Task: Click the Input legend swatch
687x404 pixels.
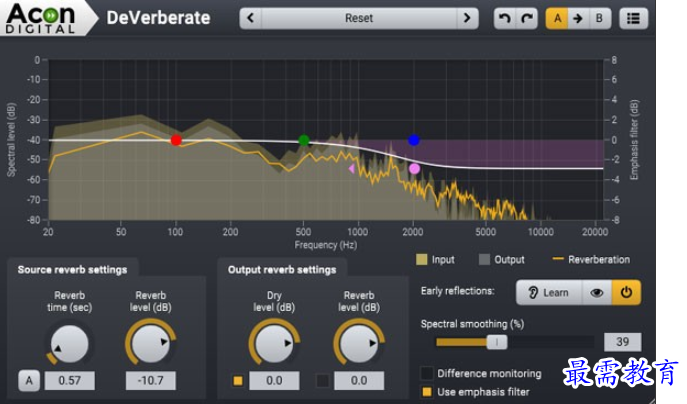Action: click(x=421, y=259)
